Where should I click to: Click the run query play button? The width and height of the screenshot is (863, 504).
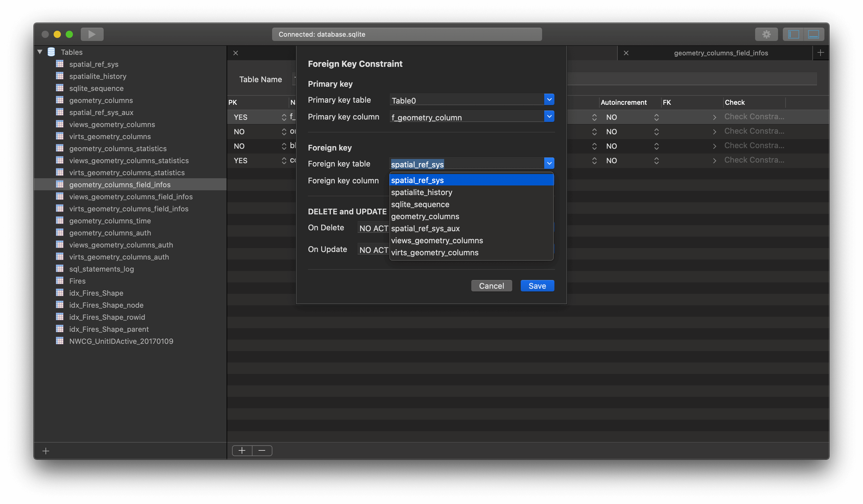click(x=92, y=34)
